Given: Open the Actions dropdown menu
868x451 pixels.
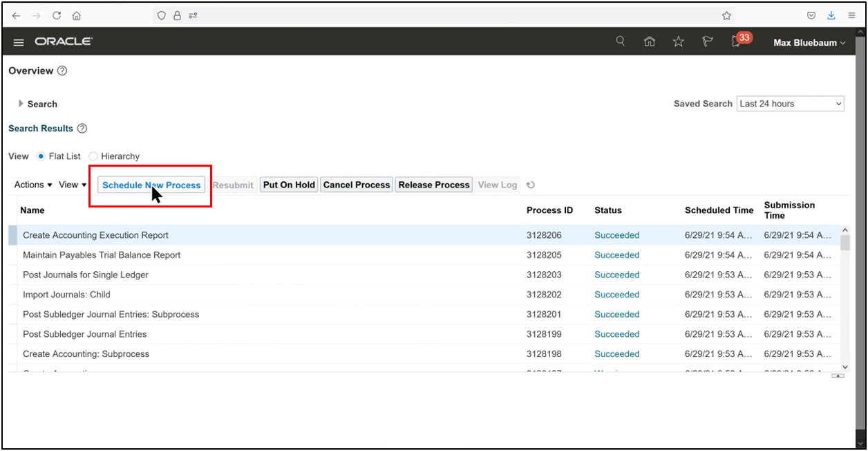Looking at the screenshot, I should (32, 185).
